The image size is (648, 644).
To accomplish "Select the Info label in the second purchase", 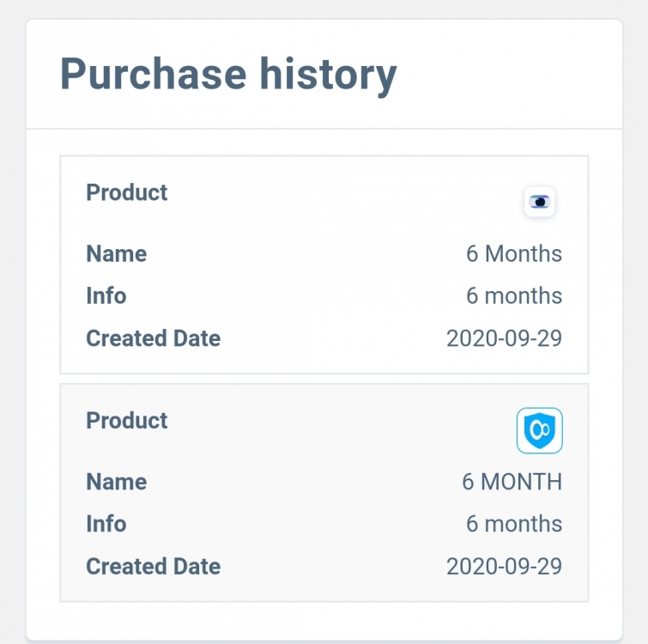I will (106, 524).
